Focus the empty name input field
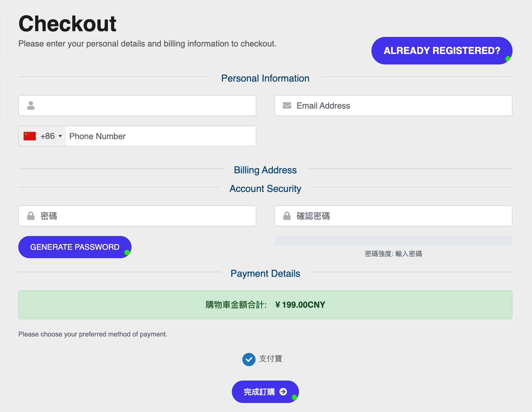This screenshot has width=532, height=412. point(144,106)
